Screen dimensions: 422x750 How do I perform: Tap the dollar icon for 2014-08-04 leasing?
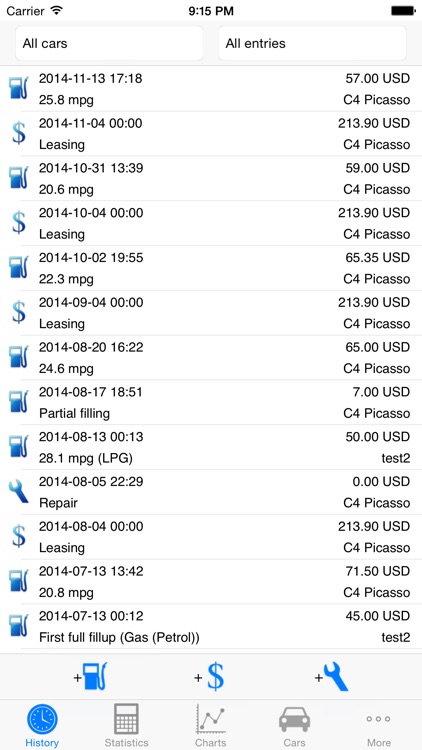pos(19,537)
